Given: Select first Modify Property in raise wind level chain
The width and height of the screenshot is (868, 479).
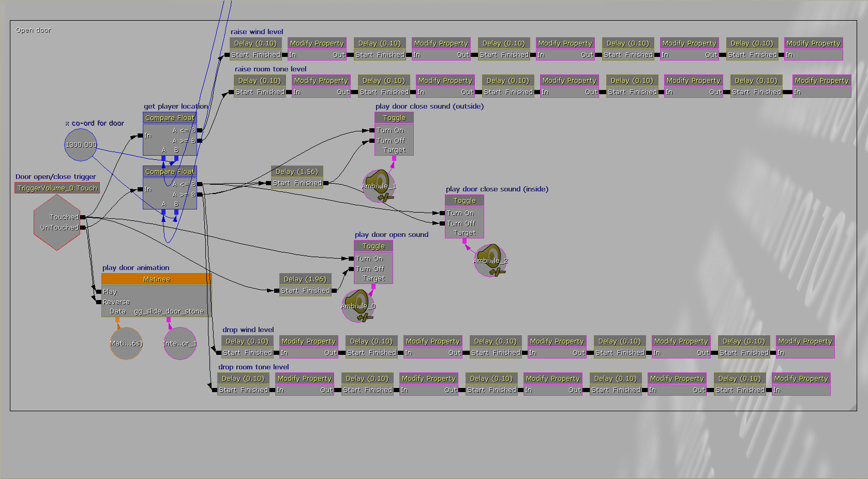Looking at the screenshot, I should [317, 49].
